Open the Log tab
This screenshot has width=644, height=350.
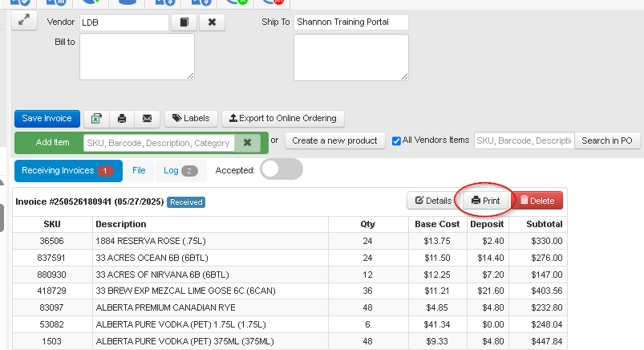pos(180,171)
